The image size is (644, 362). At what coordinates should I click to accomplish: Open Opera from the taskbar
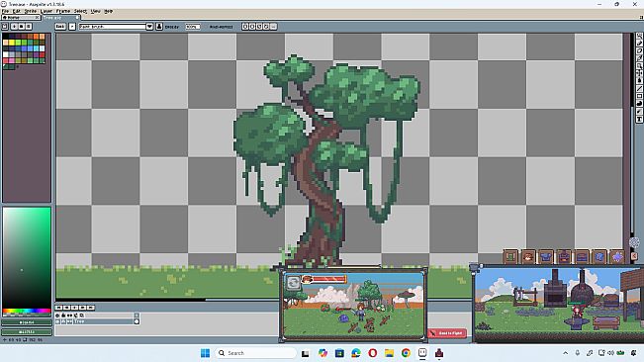tap(373, 353)
